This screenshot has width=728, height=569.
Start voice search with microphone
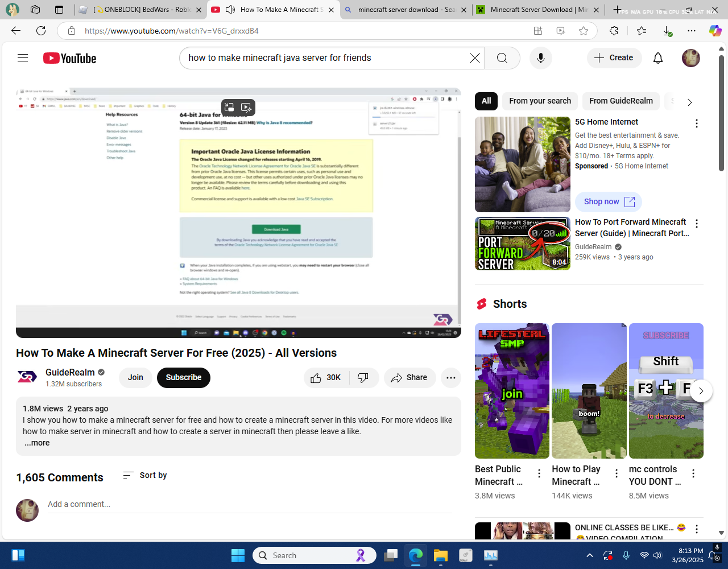[x=540, y=58]
